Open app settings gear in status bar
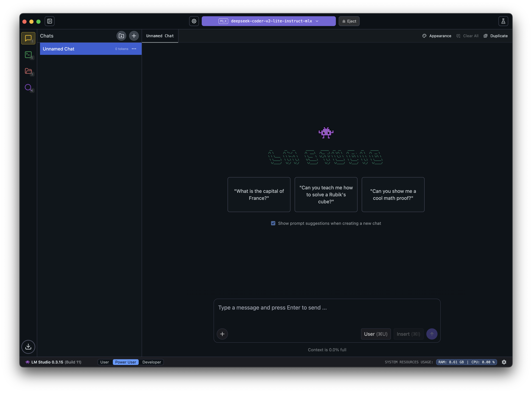 pyautogui.click(x=504, y=362)
